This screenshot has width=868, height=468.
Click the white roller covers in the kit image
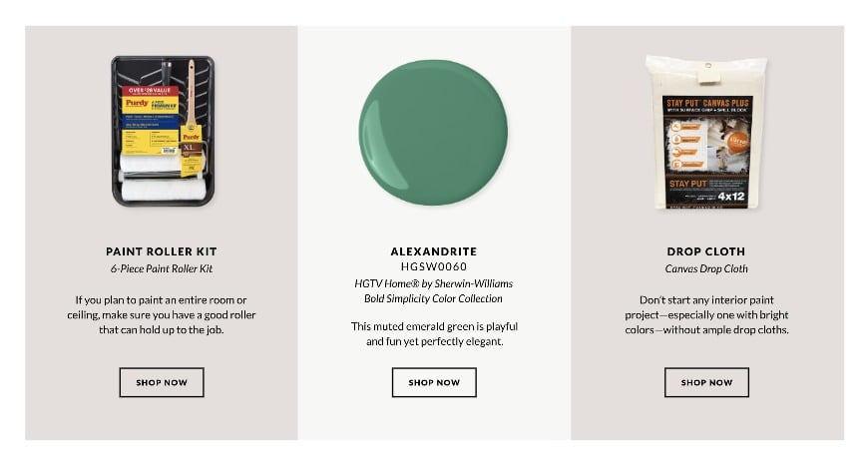point(160,186)
